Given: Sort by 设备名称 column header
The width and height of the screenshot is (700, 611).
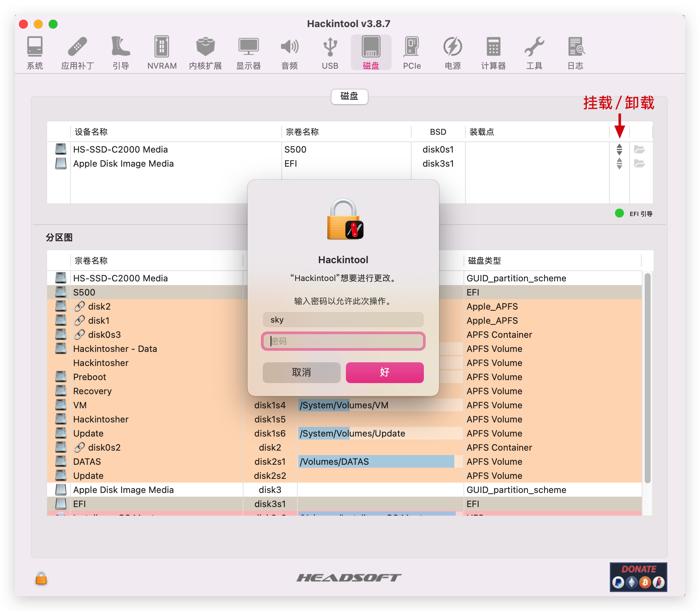Looking at the screenshot, I should click(176, 132).
